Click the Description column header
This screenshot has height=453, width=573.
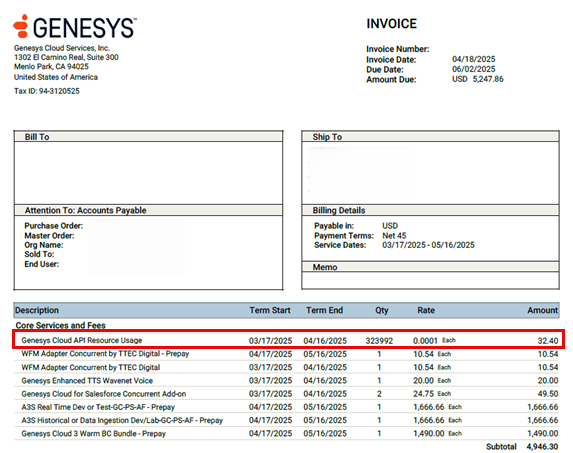point(37,310)
